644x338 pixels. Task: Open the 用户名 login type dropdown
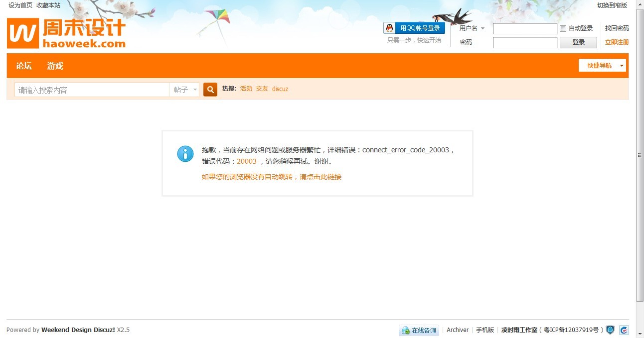point(472,28)
